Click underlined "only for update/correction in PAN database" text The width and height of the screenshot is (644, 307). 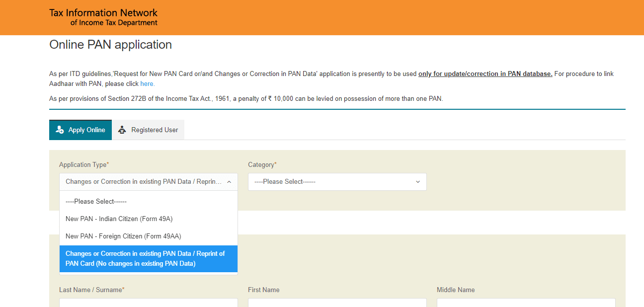[x=485, y=74]
